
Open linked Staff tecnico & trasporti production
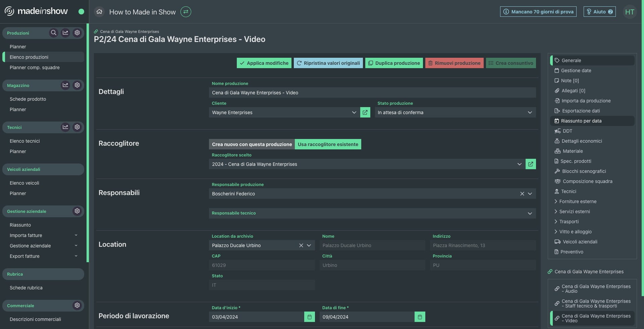[x=592, y=303]
